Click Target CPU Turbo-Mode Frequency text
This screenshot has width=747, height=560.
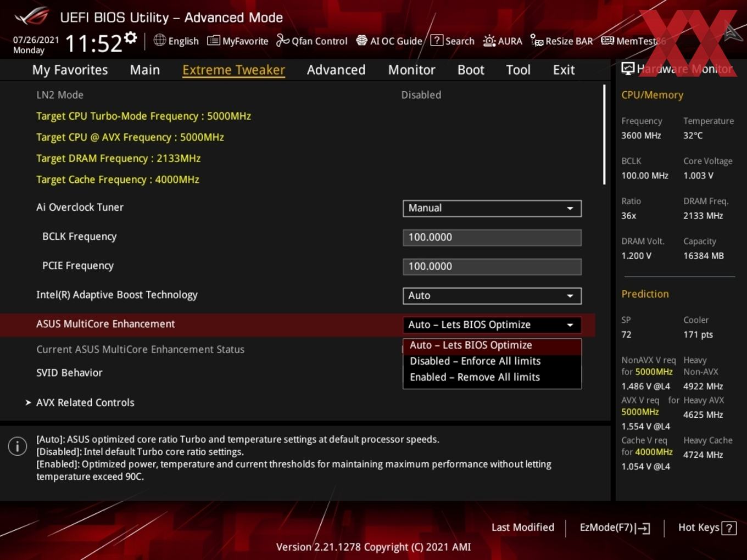[143, 116]
